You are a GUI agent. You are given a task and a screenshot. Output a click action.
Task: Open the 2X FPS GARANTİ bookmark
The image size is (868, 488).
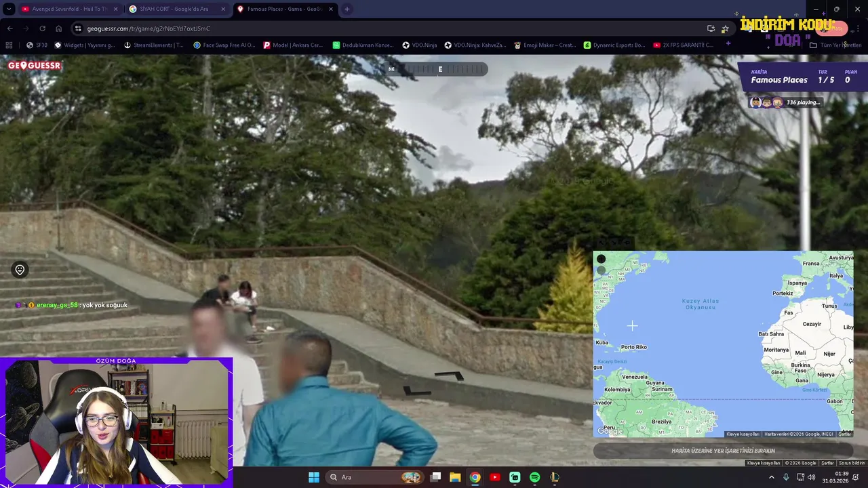684,45
